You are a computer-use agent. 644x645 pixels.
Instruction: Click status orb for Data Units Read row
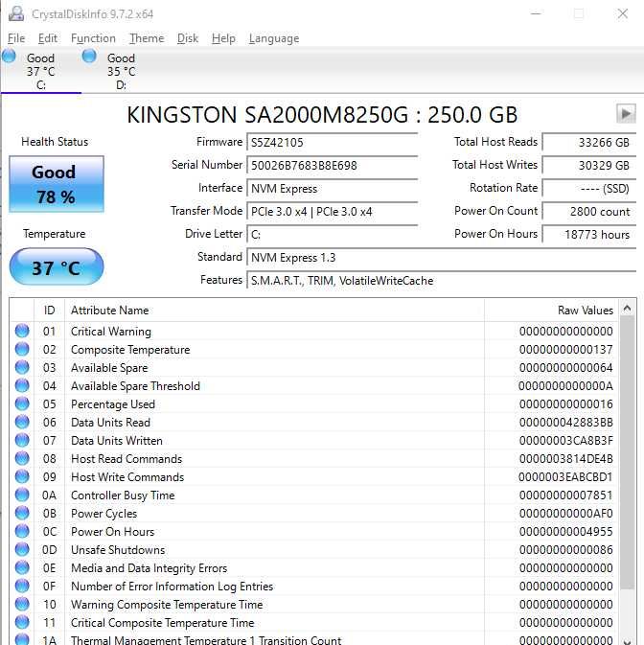[x=22, y=422]
